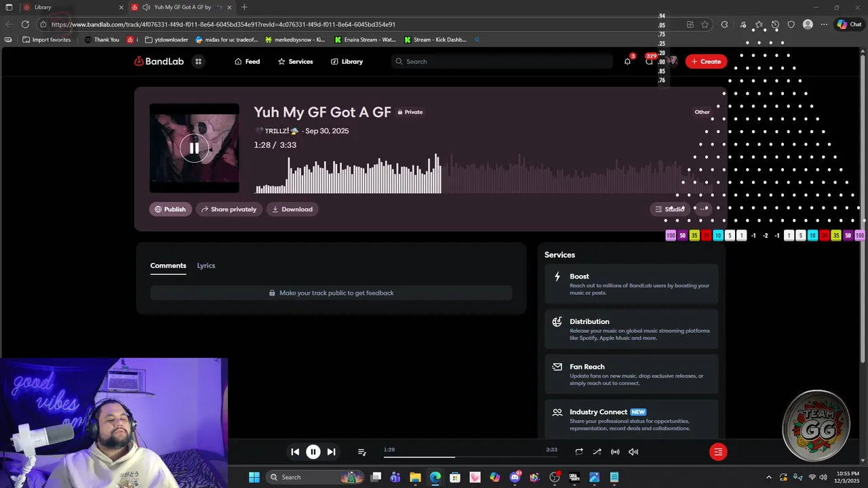Switch to the Comments tab
The width and height of the screenshot is (868, 488).
click(168, 266)
